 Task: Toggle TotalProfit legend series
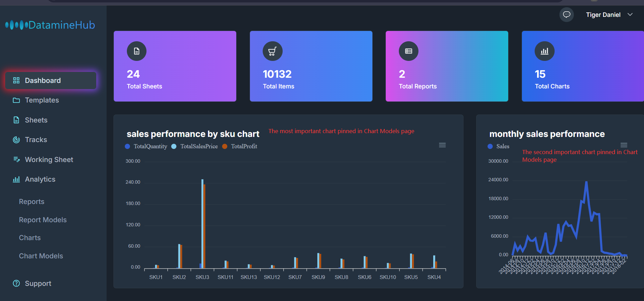(x=240, y=147)
